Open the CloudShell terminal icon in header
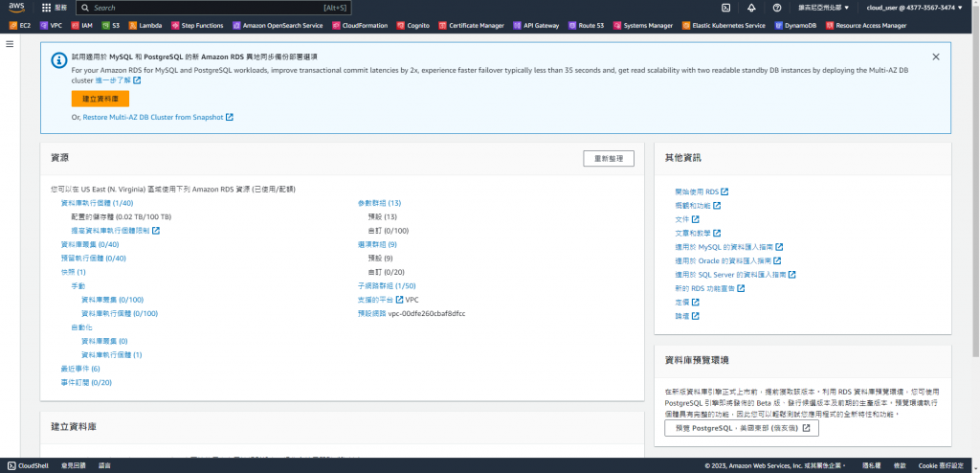The width and height of the screenshot is (980, 473). 726,8
